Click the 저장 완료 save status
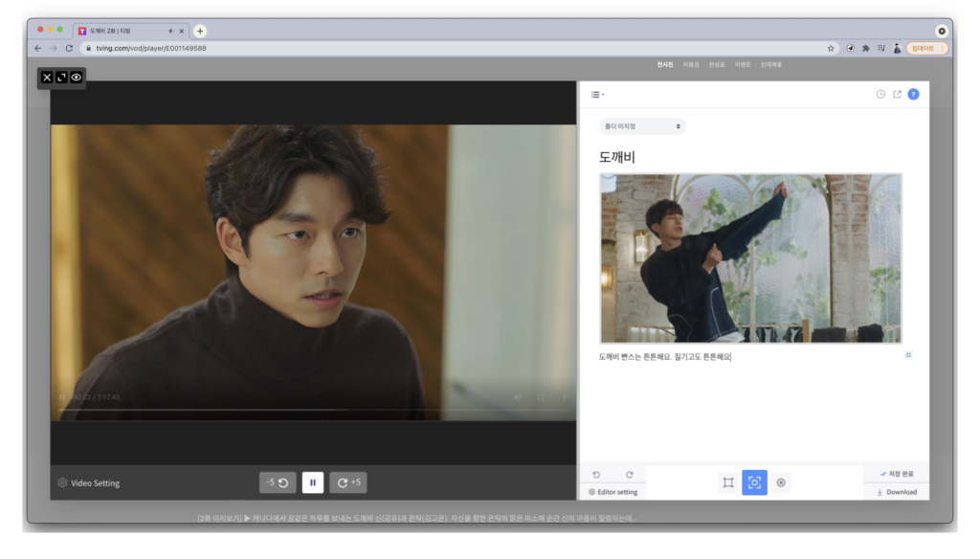Screen dimensions: 980x559 [x=897, y=474]
